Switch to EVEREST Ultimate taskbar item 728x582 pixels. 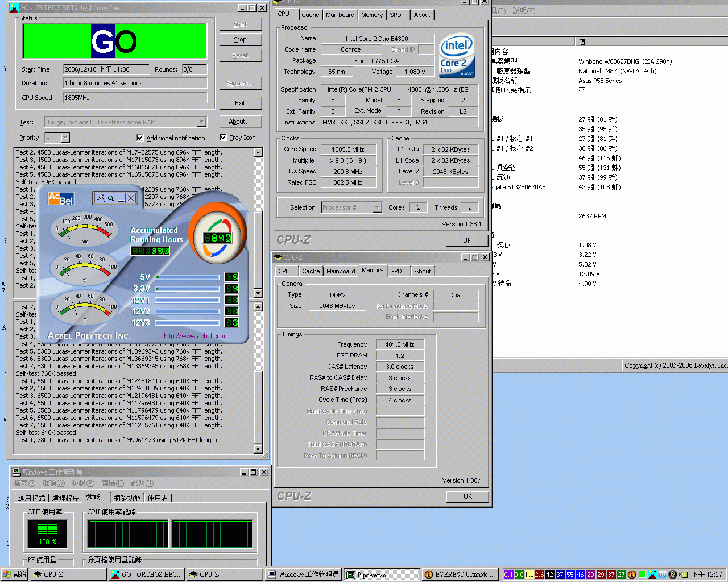(461, 575)
